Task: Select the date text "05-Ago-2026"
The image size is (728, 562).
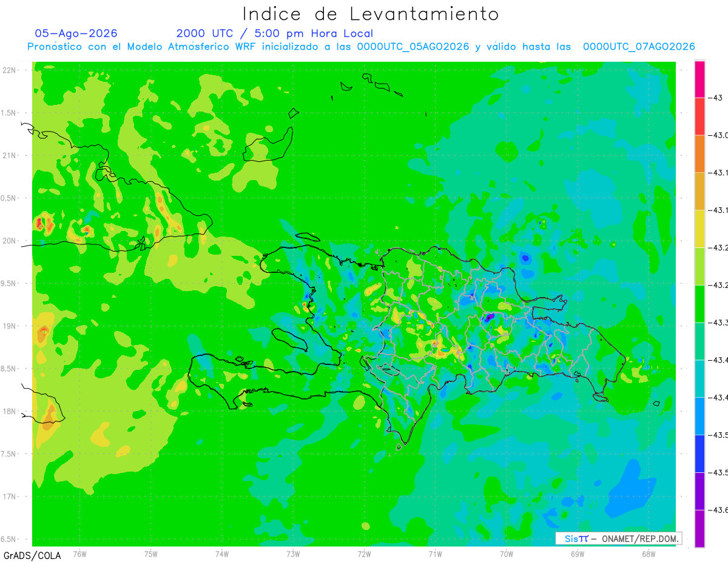Action: tap(76, 33)
